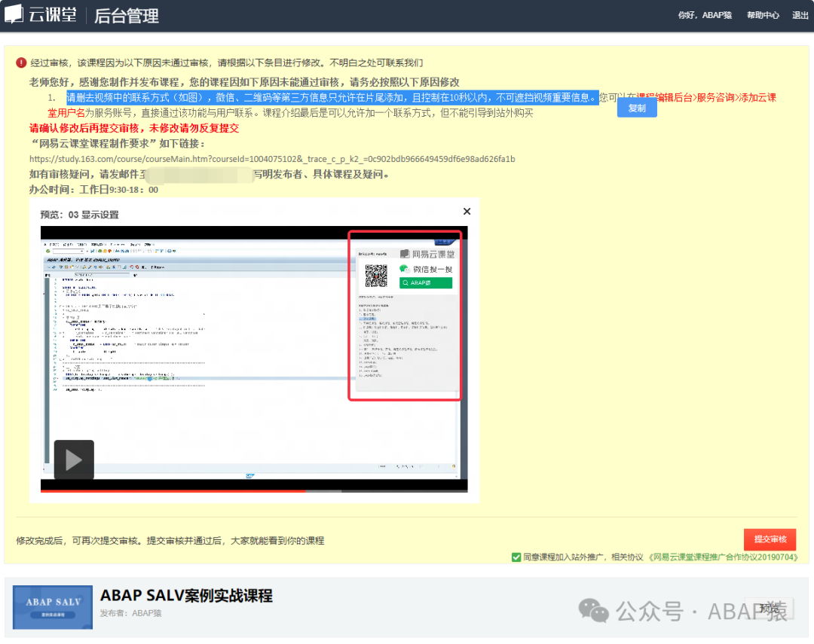814x644 pixels.
Task: Click the red video progress bar
Action: click(173, 490)
